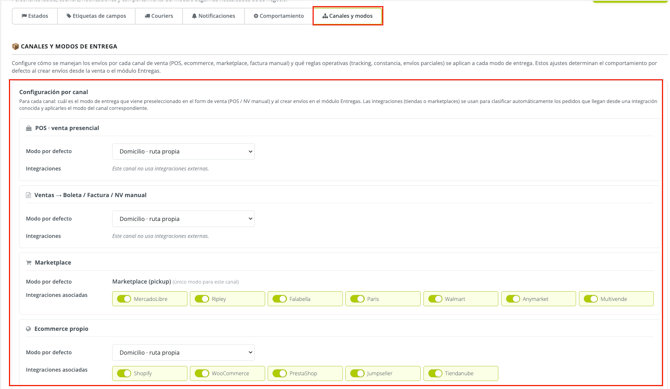The image size is (670, 389).
Task: Toggle the Tiendanube integration switch
Action: click(435, 373)
